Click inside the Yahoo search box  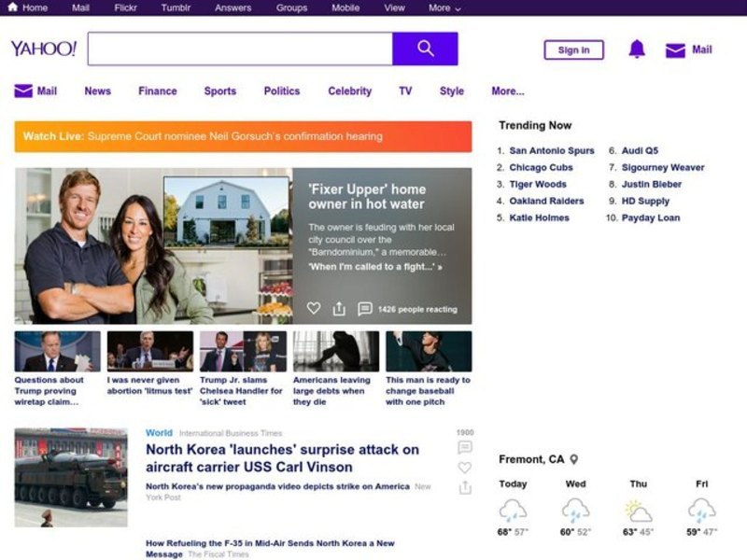click(x=240, y=49)
